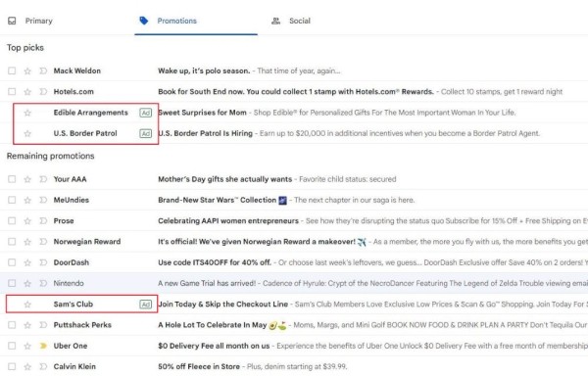Viewport: 588px width, 376px height.
Task: Select the Hotels.com email checkbox
Action: coord(12,92)
